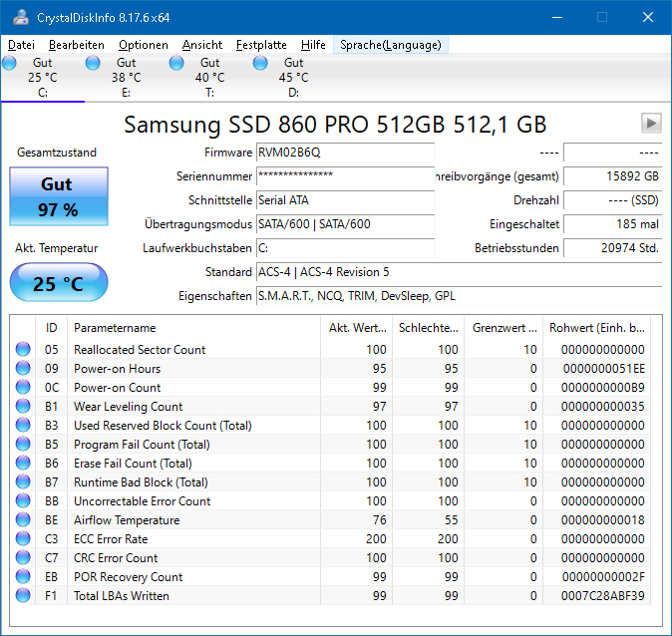The width and height of the screenshot is (672, 636).
Task: Click the Firmware field RVM02B6Q
Action: pos(345,153)
